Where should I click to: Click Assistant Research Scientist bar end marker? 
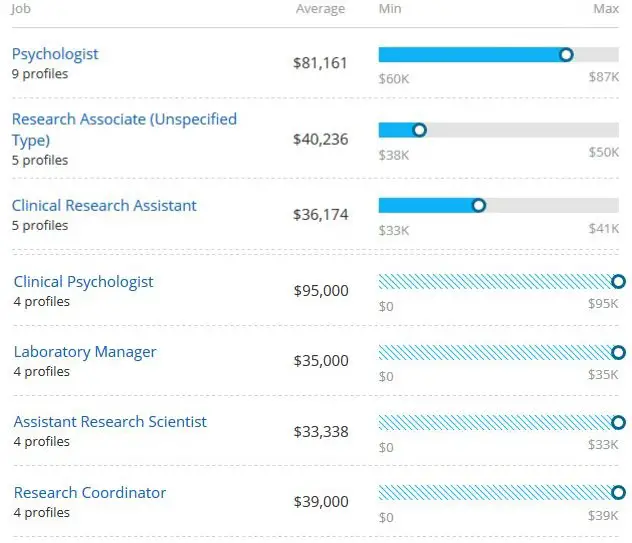pyautogui.click(x=618, y=422)
